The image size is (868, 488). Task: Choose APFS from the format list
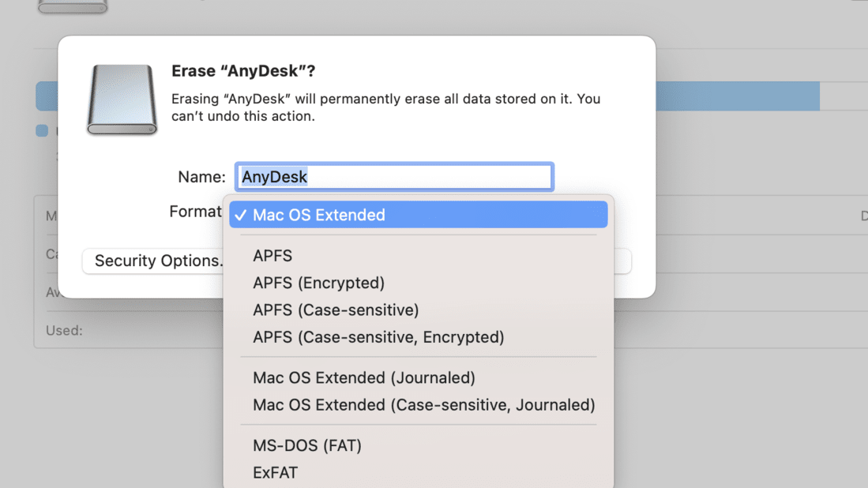272,256
